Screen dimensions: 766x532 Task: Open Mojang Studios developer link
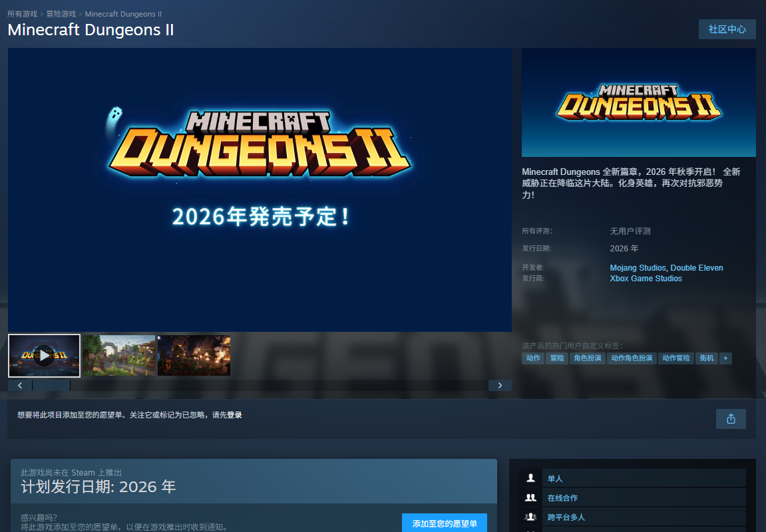[x=638, y=268]
